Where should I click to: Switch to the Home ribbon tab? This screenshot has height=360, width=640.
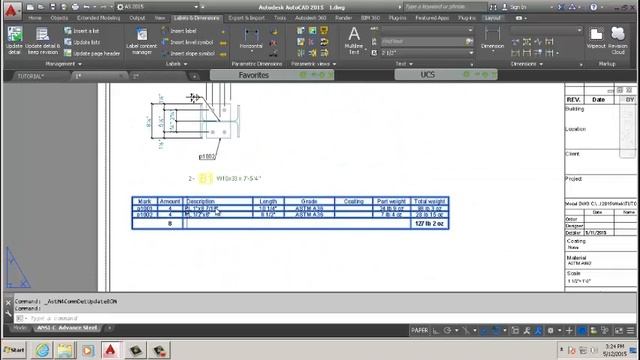(x=35, y=18)
